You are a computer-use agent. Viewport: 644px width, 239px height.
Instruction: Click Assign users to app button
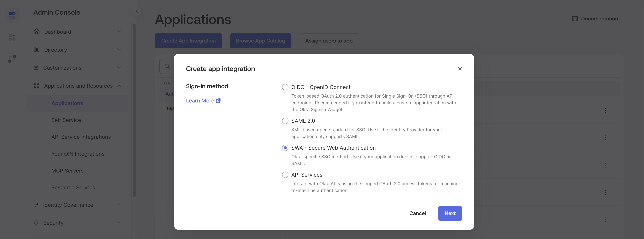(329, 41)
